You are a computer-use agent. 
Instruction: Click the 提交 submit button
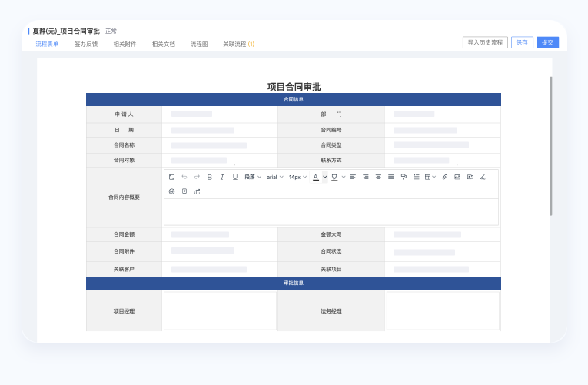(547, 42)
